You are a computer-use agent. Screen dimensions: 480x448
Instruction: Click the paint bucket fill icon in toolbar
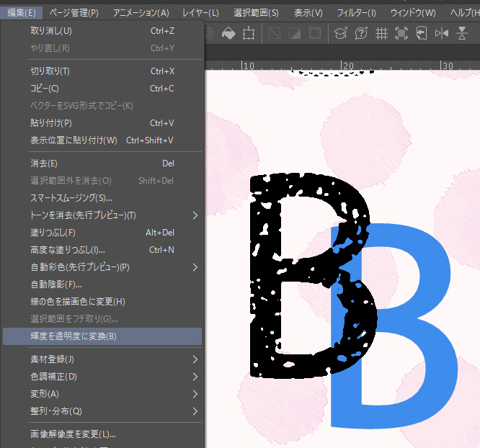pos(228,34)
